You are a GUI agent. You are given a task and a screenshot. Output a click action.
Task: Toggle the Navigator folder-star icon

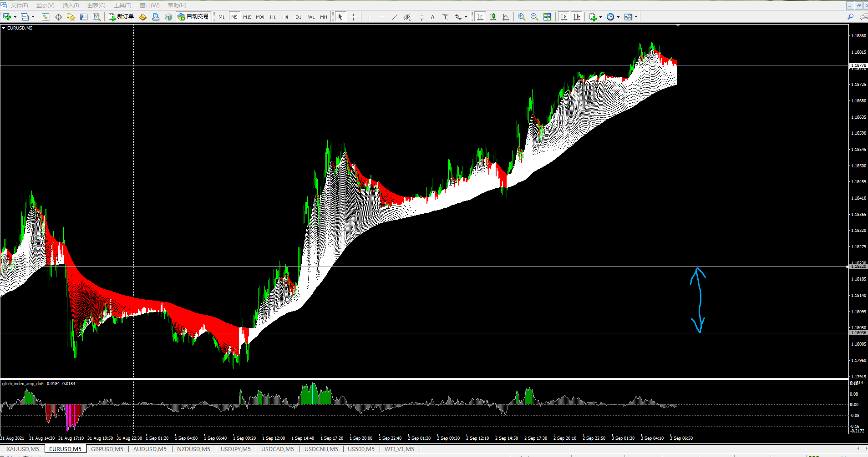pos(71,17)
